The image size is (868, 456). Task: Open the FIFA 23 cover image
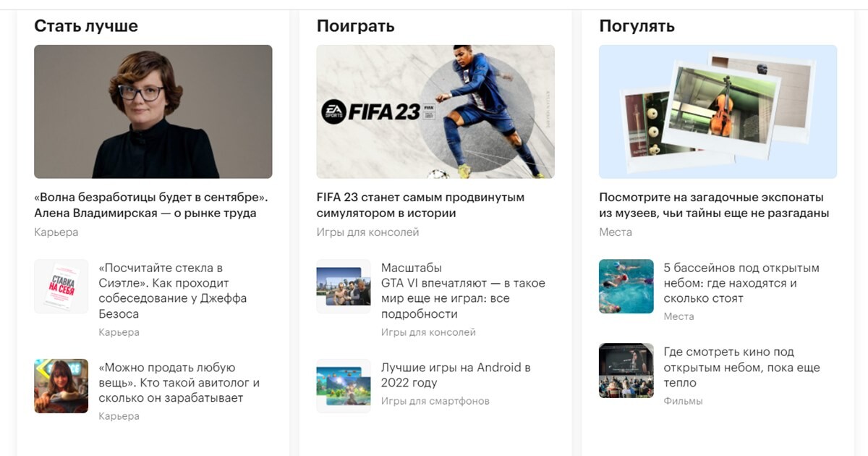435,111
